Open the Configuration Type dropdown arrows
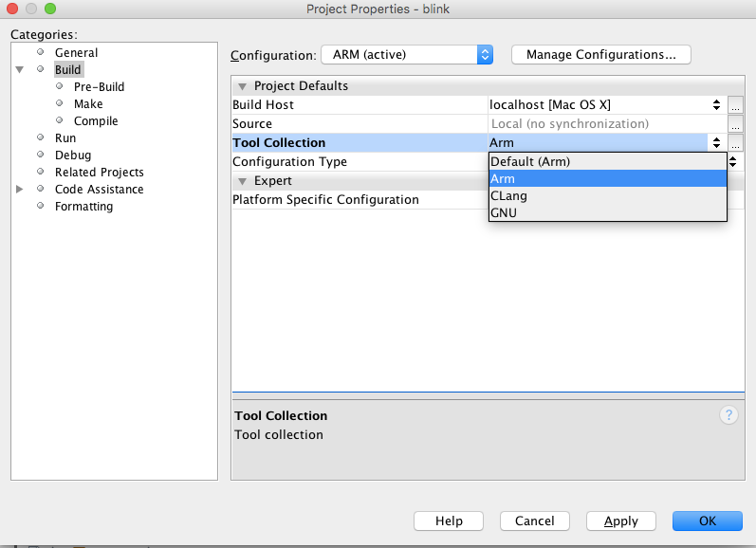Viewport: 756px width, 548px height. pyautogui.click(x=733, y=161)
